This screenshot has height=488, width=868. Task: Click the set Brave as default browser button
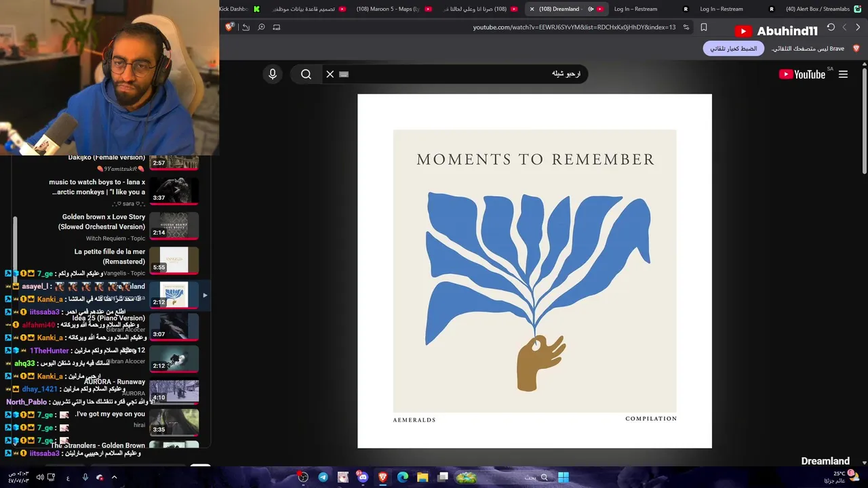point(734,49)
